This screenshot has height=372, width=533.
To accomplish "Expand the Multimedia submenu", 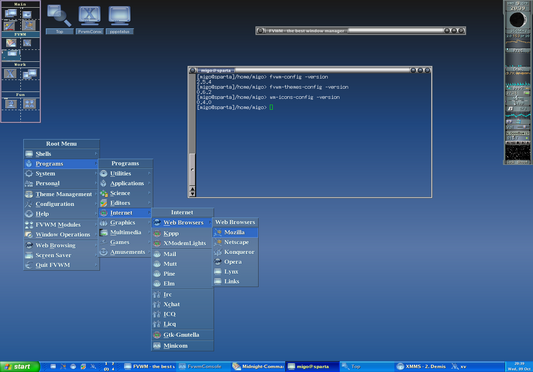I will pos(125,232).
